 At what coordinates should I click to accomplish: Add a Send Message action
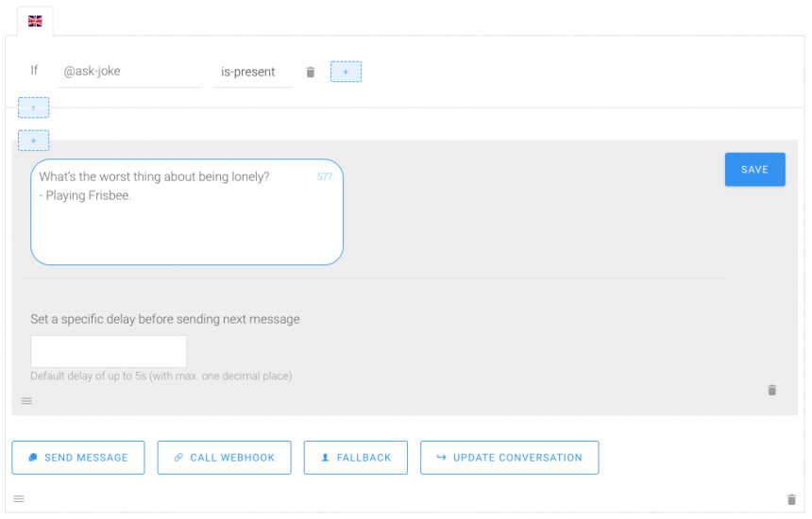click(x=77, y=458)
